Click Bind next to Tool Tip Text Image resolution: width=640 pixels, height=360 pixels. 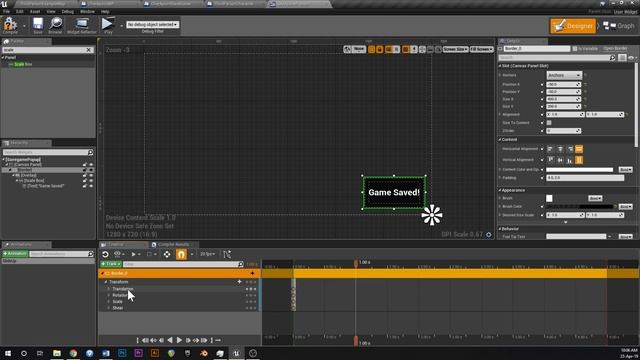coord(625,237)
